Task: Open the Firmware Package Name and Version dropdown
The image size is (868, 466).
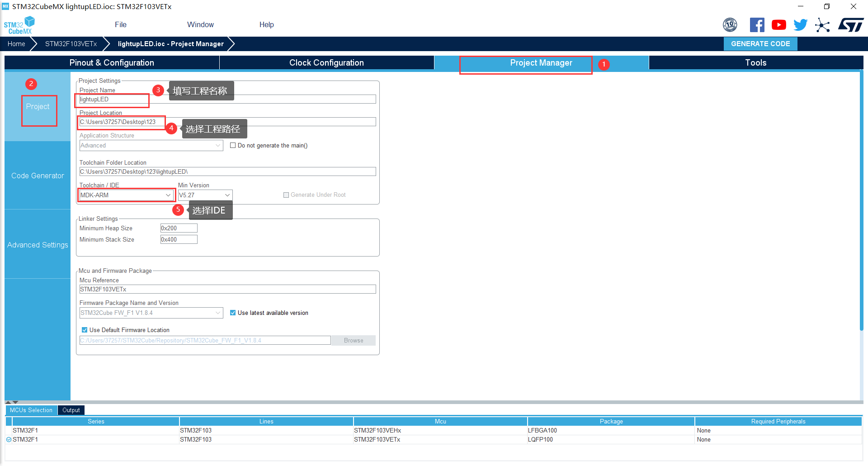Action: 151,313
